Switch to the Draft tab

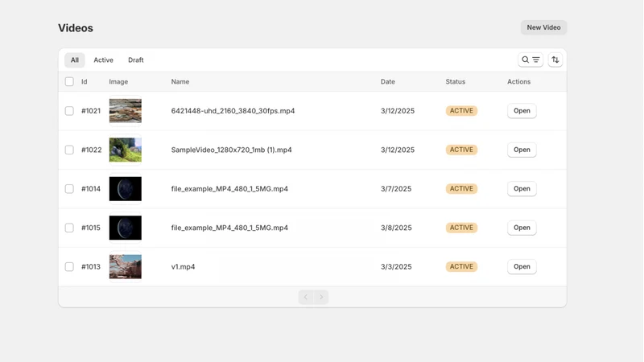tap(136, 60)
